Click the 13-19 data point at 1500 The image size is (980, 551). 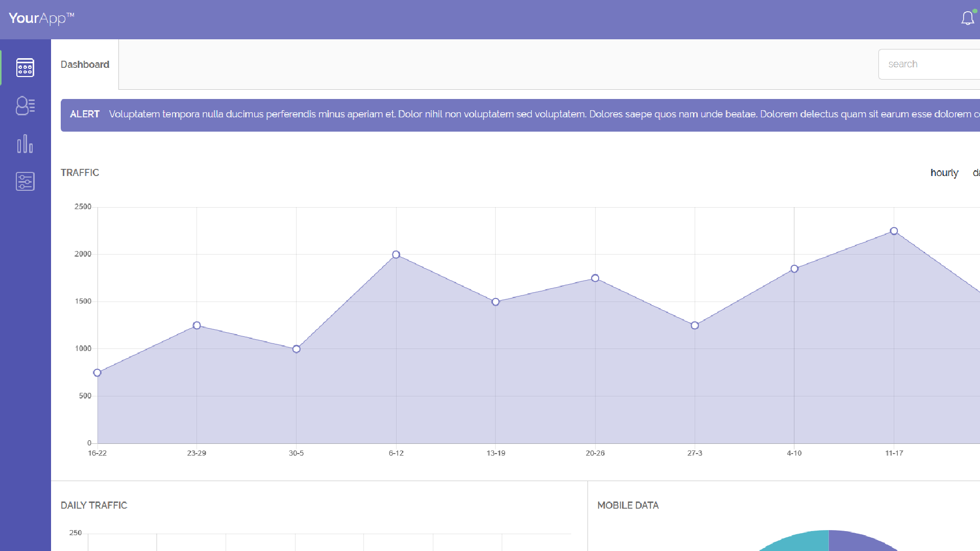click(496, 302)
